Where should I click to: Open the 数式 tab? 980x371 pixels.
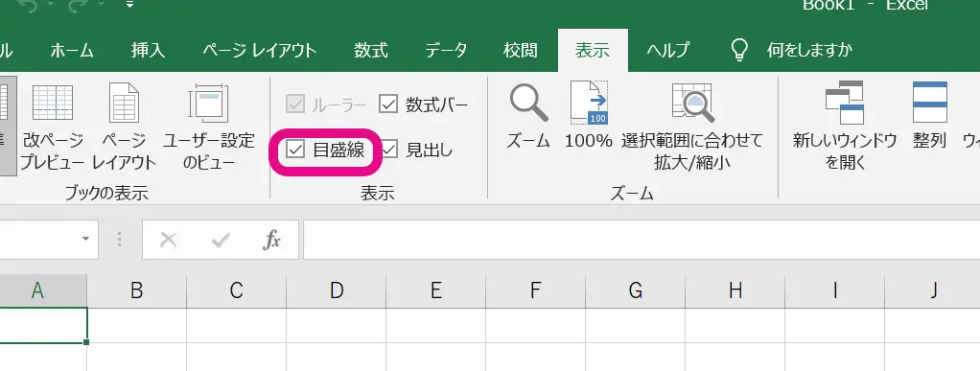coord(371,50)
